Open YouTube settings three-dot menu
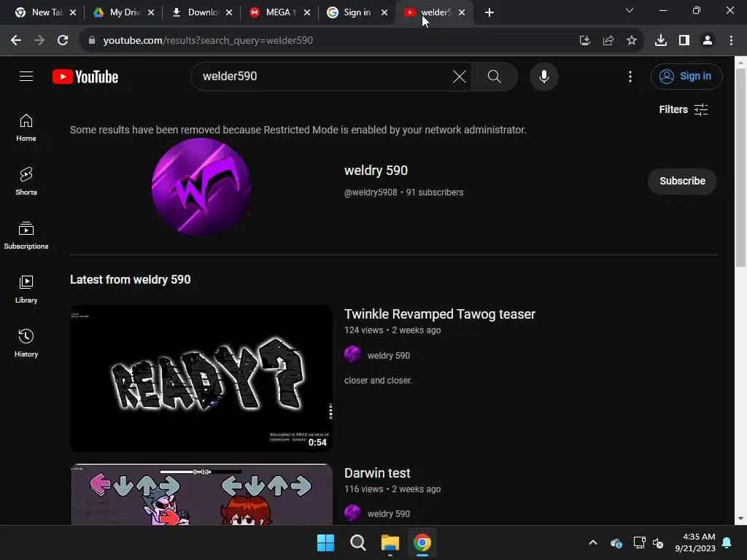The width and height of the screenshot is (747, 560). pos(630,76)
